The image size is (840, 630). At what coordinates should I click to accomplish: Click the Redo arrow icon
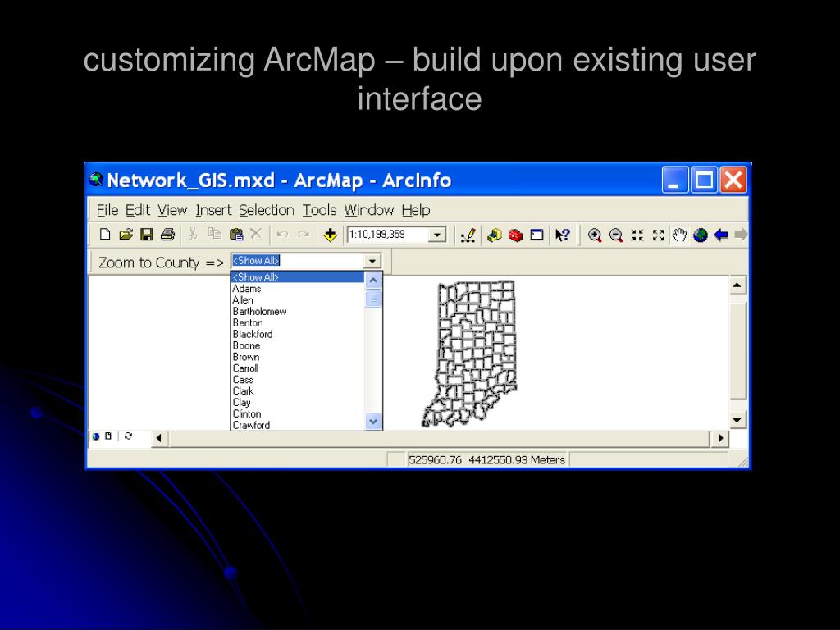pyautogui.click(x=304, y=234)
